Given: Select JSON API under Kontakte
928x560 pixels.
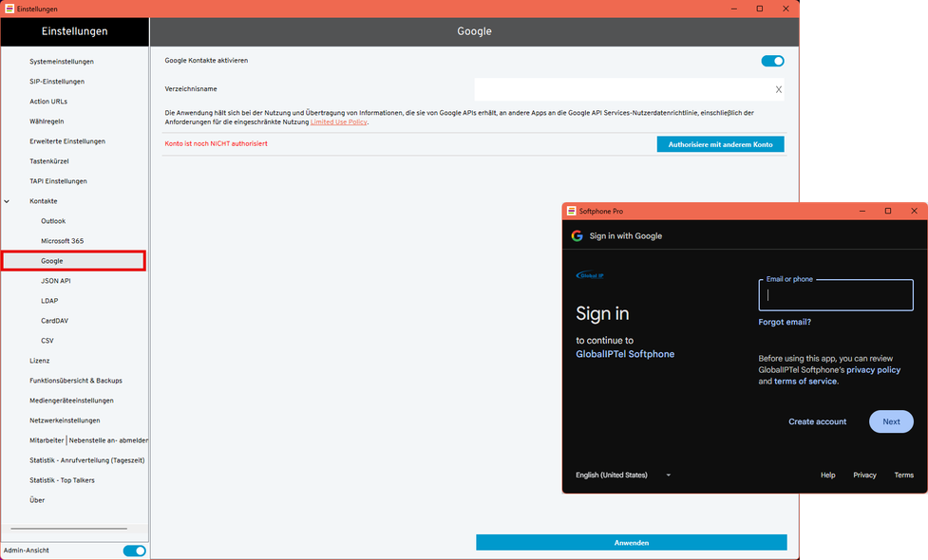Looking at the screenshot, I should [x=56, y=281].
